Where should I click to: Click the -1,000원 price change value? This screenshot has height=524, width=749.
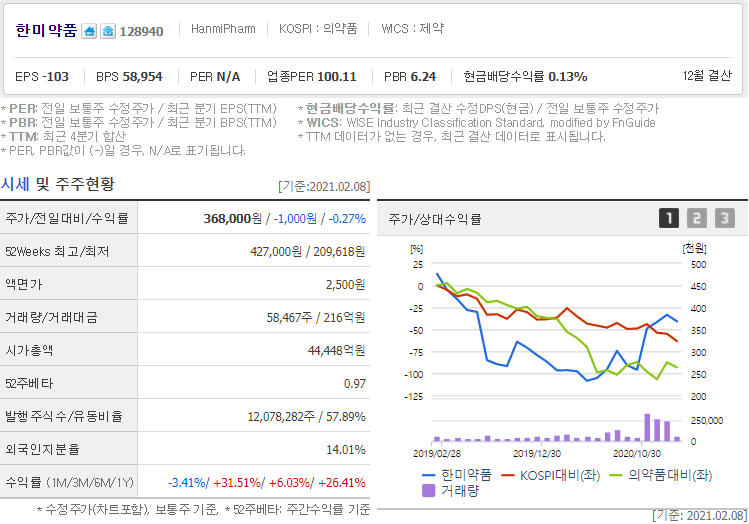point(295,218)
